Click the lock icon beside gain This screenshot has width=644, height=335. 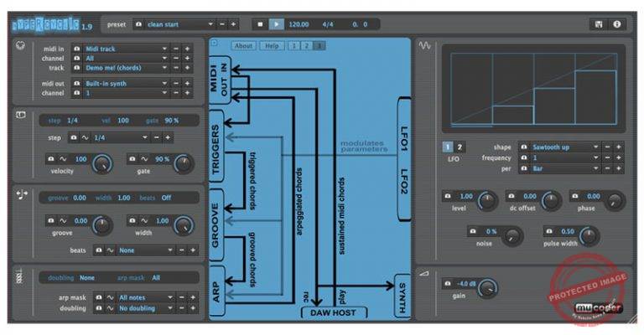448,283
